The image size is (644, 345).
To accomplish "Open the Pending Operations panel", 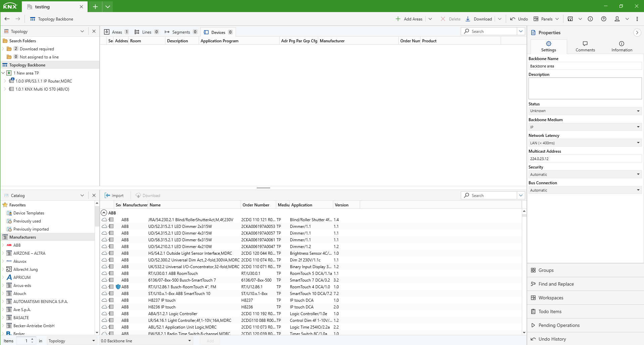I will [x=559, y=325].
